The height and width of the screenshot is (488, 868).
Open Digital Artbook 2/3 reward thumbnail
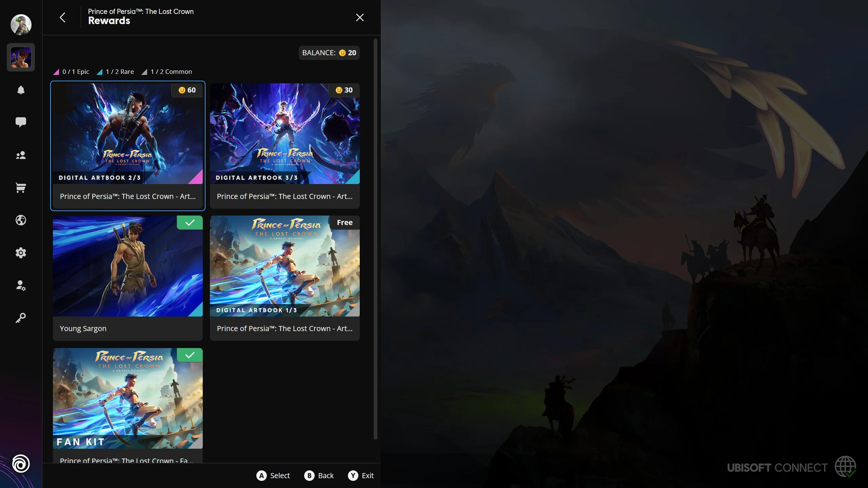pos(128,134)
